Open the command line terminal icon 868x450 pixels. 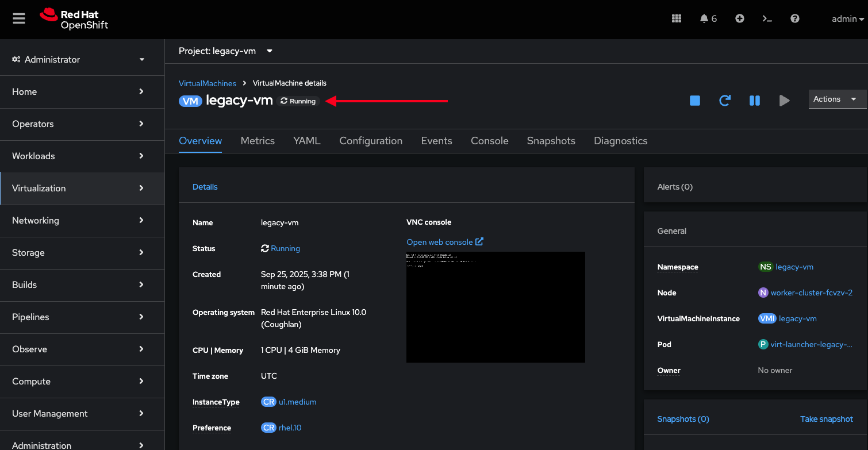tap(767, 18)
